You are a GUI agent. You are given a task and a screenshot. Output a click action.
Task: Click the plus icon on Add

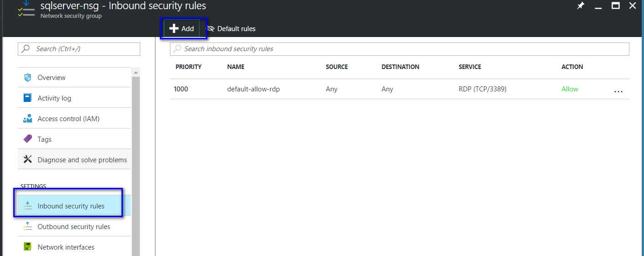[x=174, y=28]
